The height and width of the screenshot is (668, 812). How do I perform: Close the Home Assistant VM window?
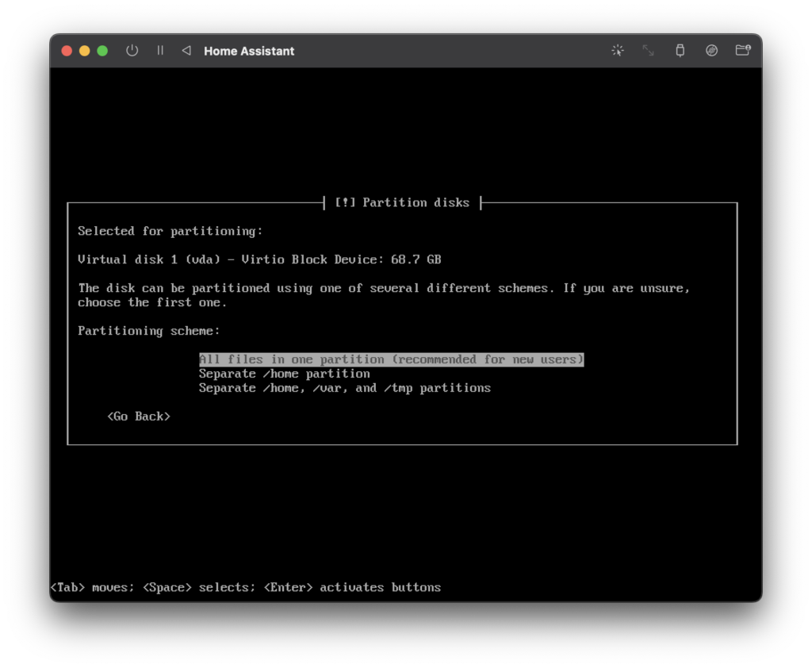(x=67, y=51)
